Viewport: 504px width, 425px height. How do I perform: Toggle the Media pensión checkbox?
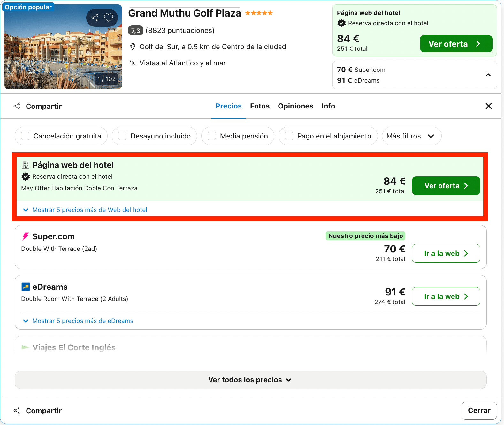pos(212,136)
